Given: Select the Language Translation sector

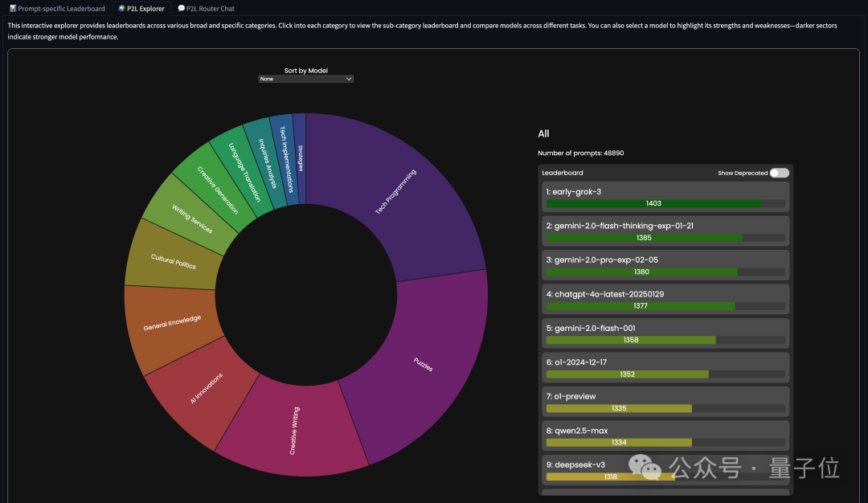Looking at the screenshot, I should pos(244,172).
